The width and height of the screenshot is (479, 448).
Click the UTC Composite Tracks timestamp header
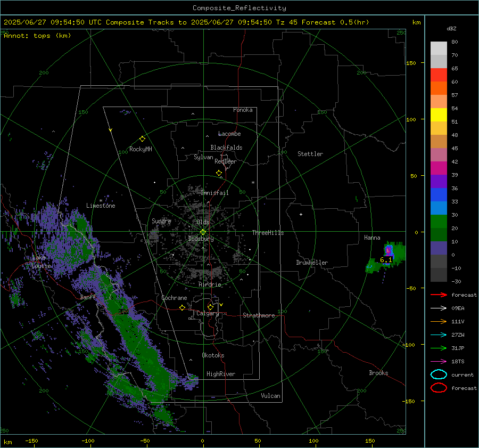click(186, 22)
